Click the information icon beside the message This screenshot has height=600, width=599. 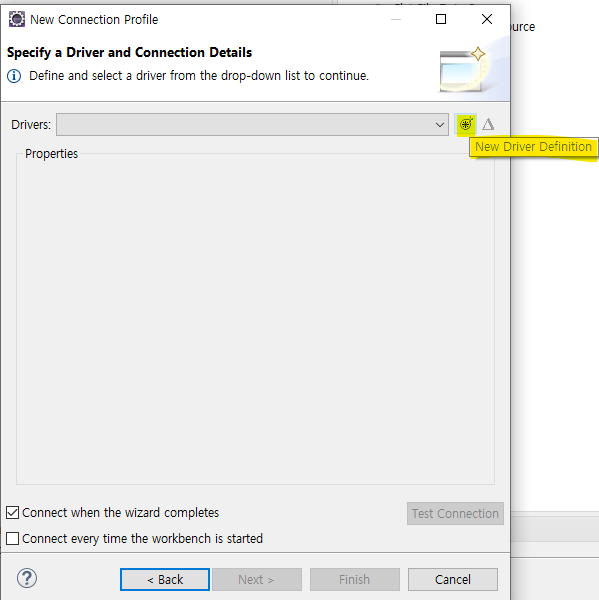point(14,76)
